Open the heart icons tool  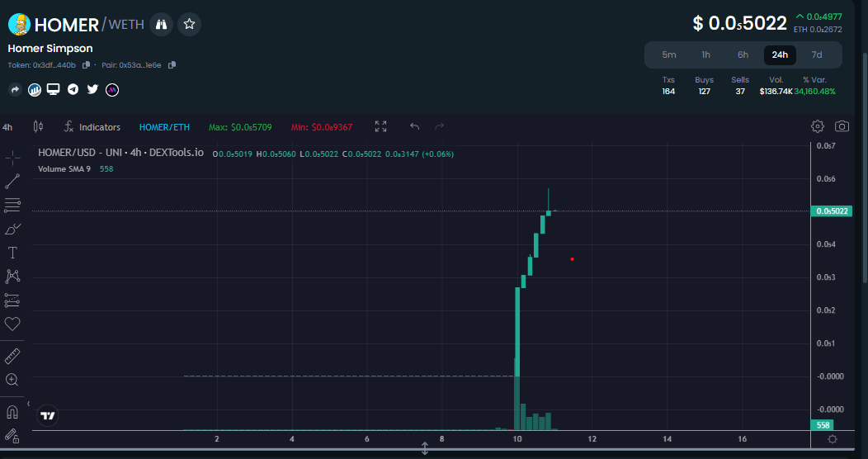point(12,324)
